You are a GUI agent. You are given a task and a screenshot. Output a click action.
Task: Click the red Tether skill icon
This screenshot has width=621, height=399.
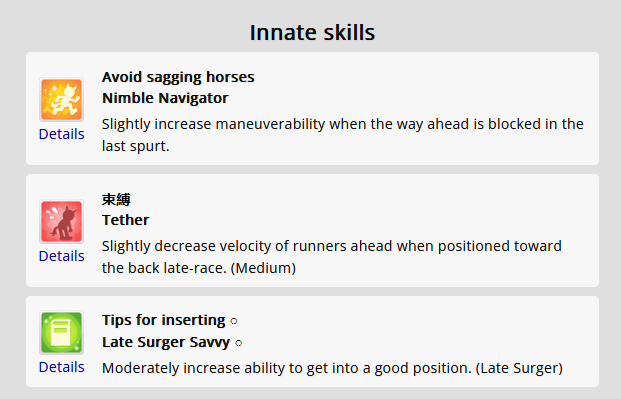pos(61,221)
